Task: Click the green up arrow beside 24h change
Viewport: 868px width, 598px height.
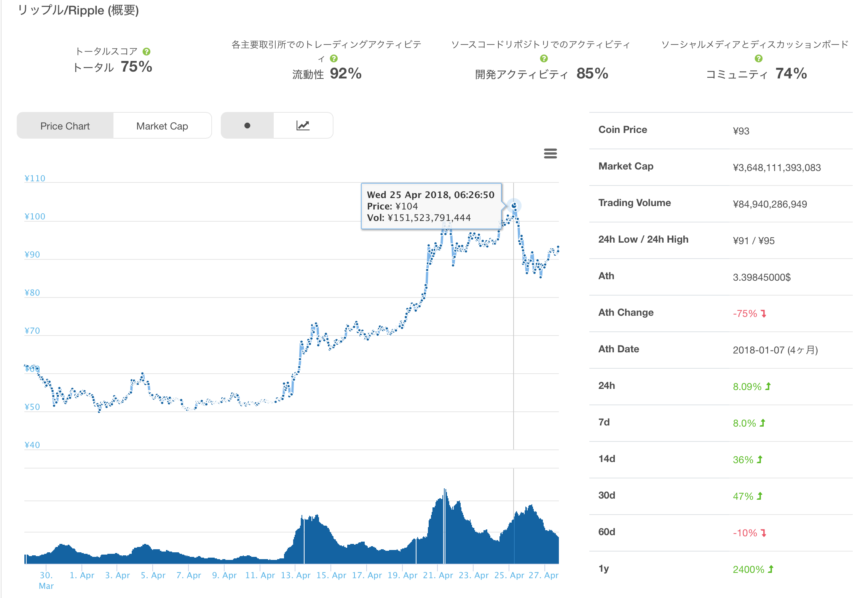Action: pos(768,386)
